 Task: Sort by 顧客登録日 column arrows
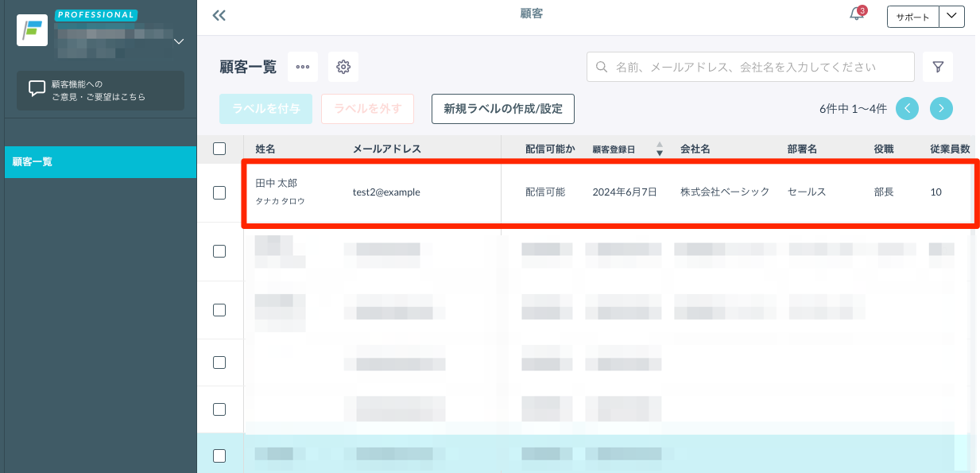coord(659,149)
